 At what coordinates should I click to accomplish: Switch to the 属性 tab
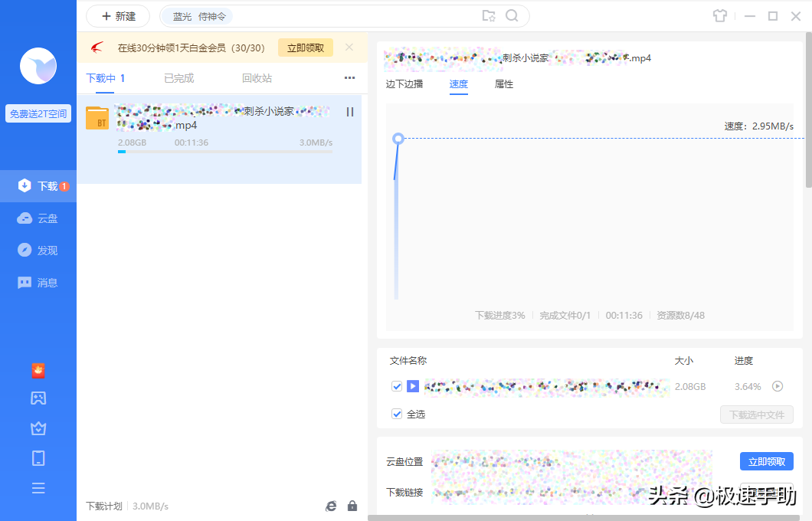tap(503, 84)
